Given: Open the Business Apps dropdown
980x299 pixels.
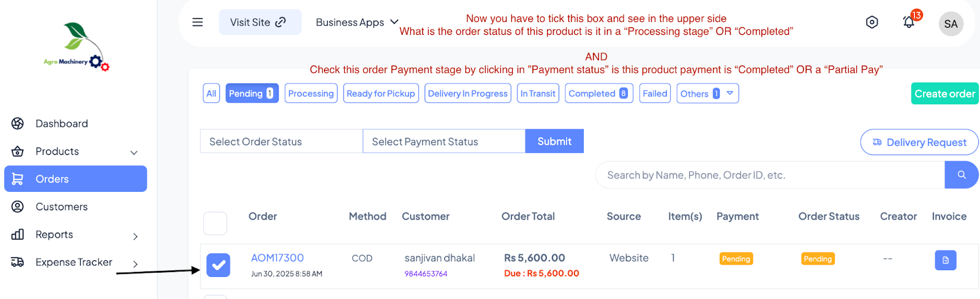Looking at the screenshot, I should pyautogui.click(x=357, y=22).
